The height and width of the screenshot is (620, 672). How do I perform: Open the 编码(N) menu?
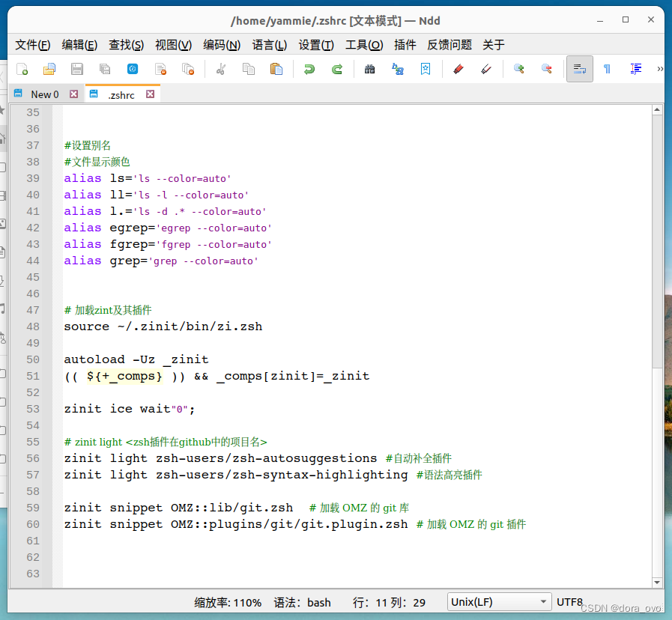point(222,45)
